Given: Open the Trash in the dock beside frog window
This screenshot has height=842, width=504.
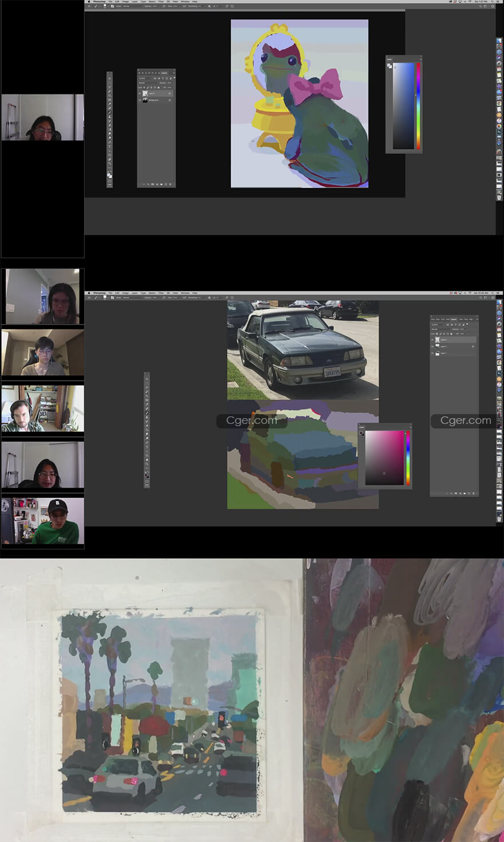Looking at the screenshot, I should coord(499,198).
